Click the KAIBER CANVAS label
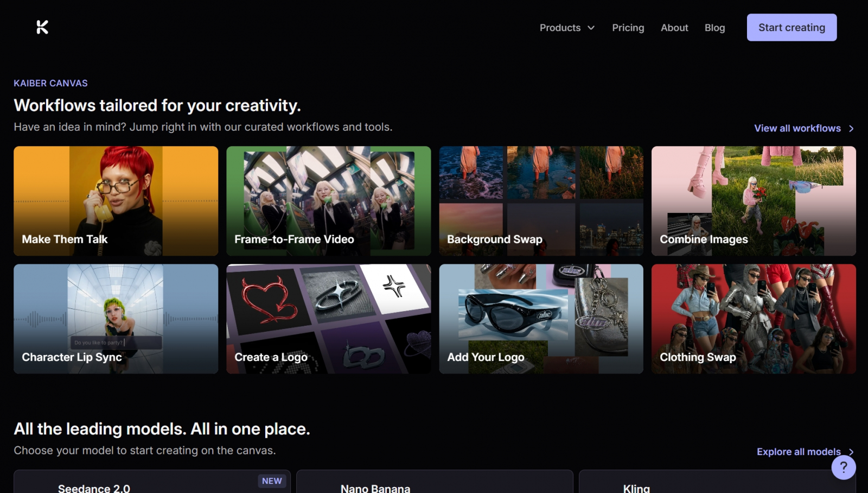The height and width of the screenshot is (493, 868). pyautogui.click(x=50, y=83)
